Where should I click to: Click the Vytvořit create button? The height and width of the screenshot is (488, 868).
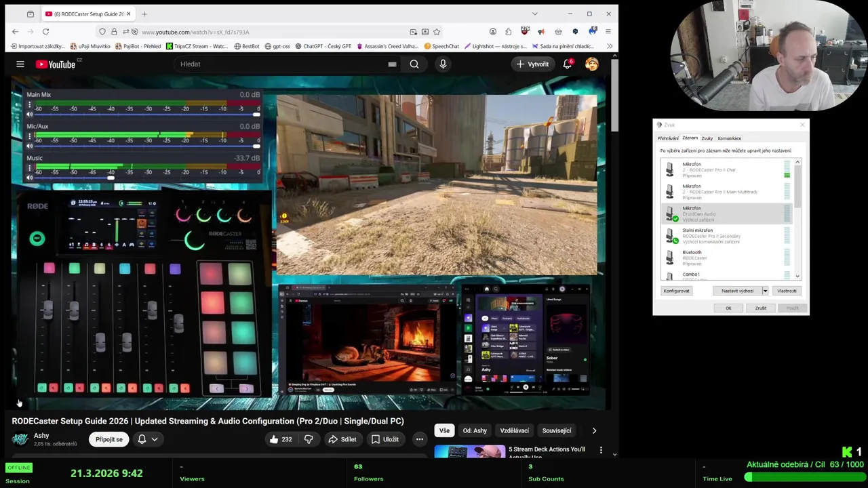click(533, 64)
